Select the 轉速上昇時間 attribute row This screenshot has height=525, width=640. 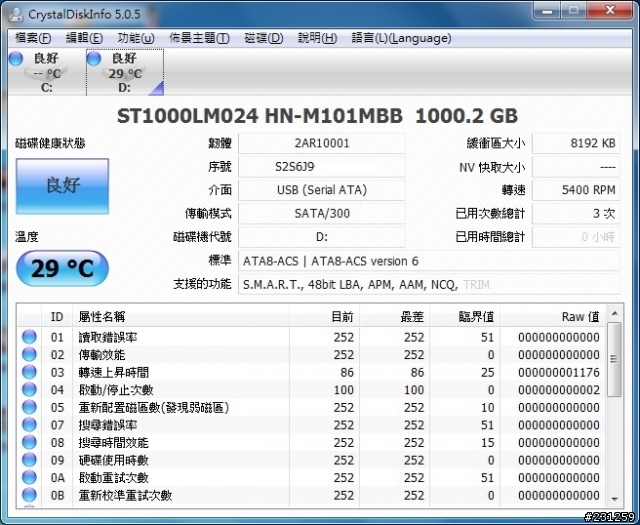click(311, 372)
